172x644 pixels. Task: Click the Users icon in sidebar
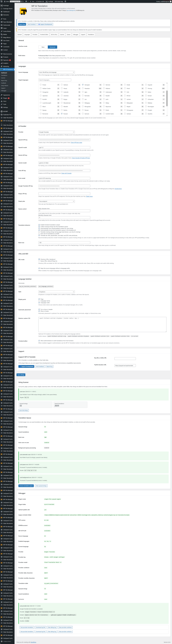(2, 101)
